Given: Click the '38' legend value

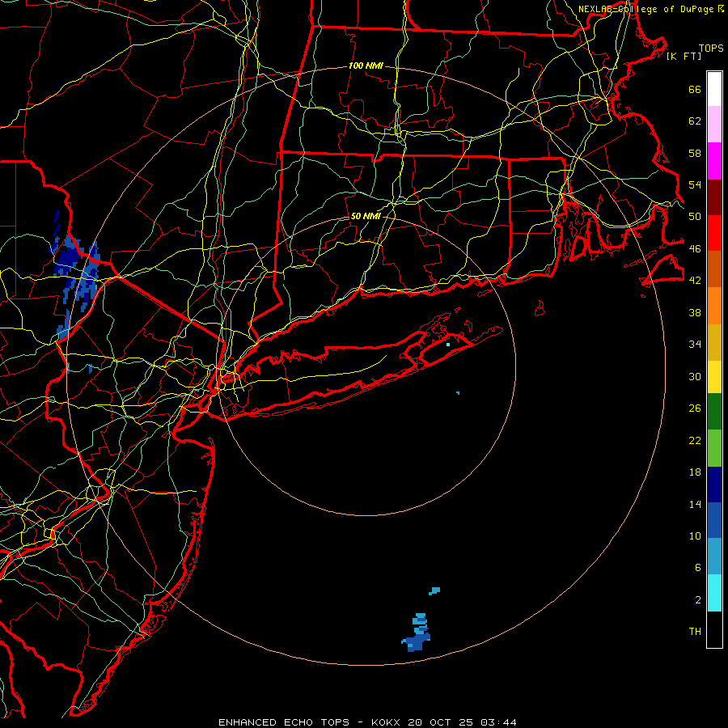Looking at the screenshot, I should [695, 312].
